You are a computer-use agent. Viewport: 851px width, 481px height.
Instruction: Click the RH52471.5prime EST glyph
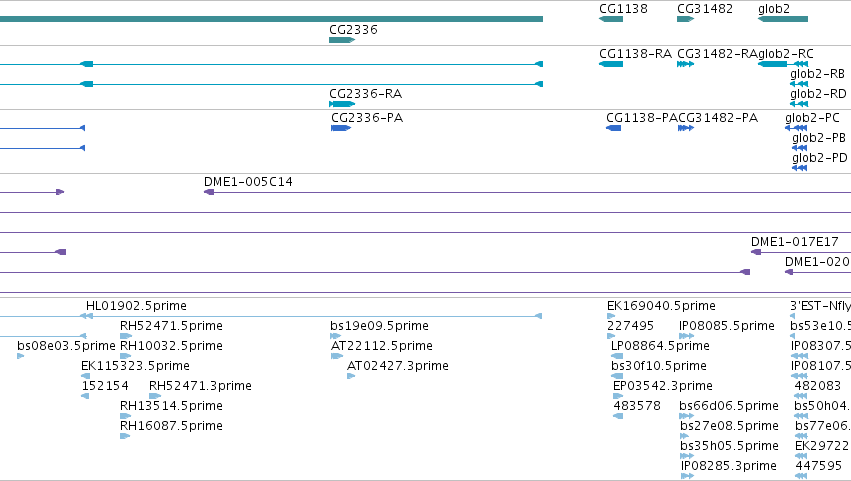point(126,336)
